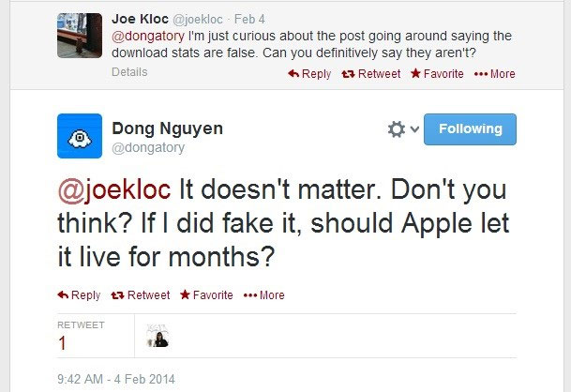571x392 pixels.
Task: View the retweet count of 1
Action: point(63,343)
